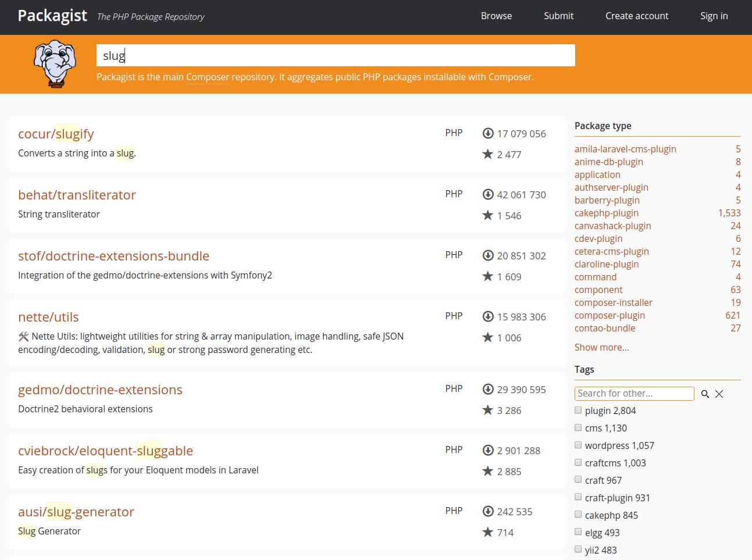The height and width of the screenshot is (560, 752).
Task: Click the magnifier icon in the Tags search
Action: 705,394
